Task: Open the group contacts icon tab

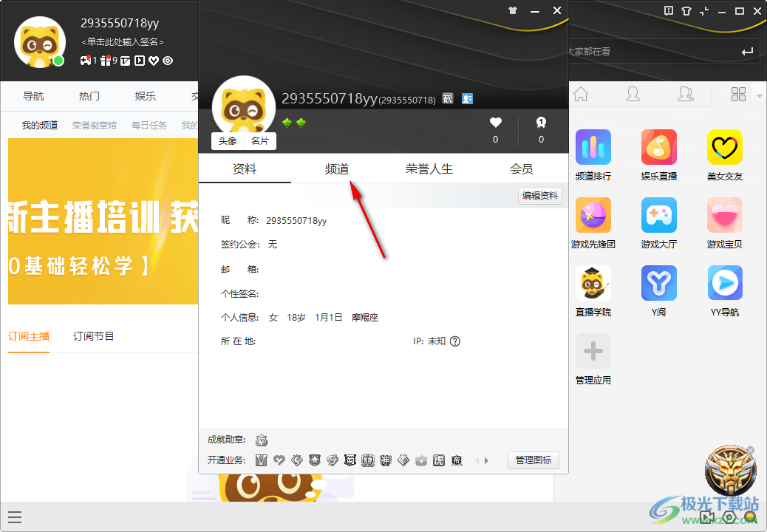Action: (685, 94)
